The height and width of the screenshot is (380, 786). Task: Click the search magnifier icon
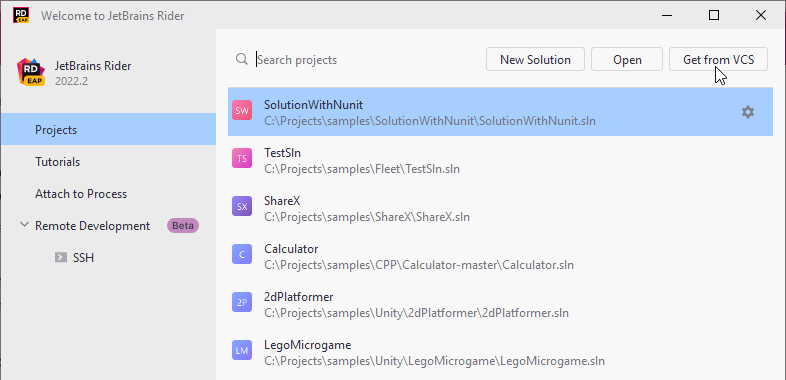[x=242, y=59]
